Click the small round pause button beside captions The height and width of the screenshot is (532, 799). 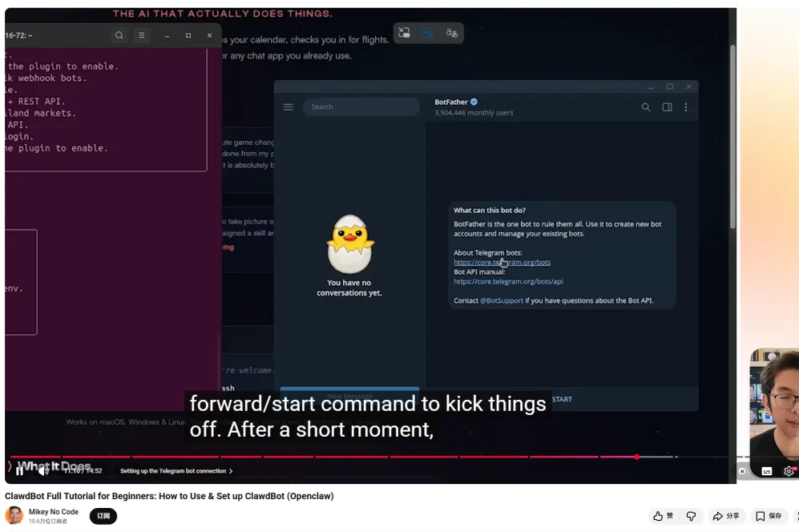click(742, 471)
